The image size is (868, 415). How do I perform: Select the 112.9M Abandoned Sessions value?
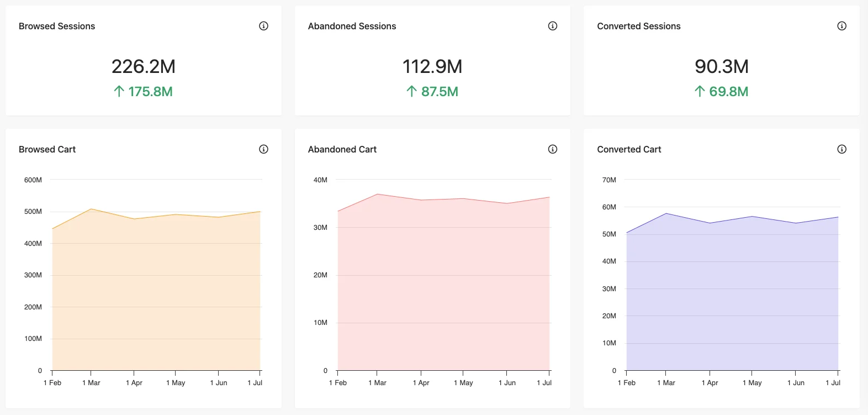pyautogui.click(x=432, y=66)
